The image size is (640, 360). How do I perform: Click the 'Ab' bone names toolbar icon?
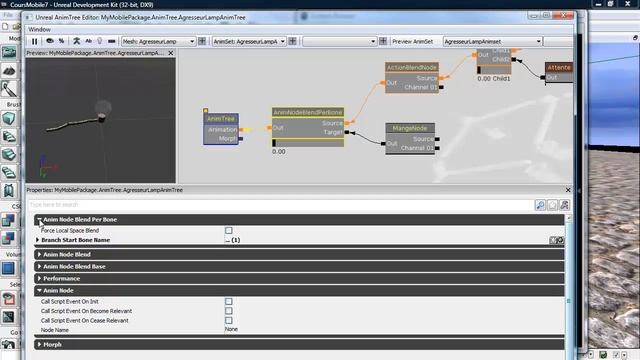click(x=88, y=41)
